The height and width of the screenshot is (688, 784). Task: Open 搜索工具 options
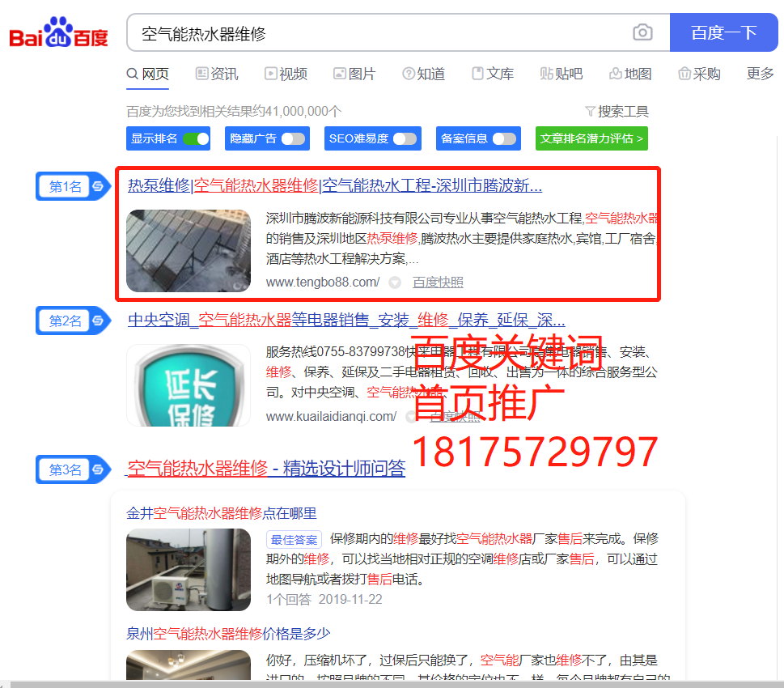pos(617,111)
